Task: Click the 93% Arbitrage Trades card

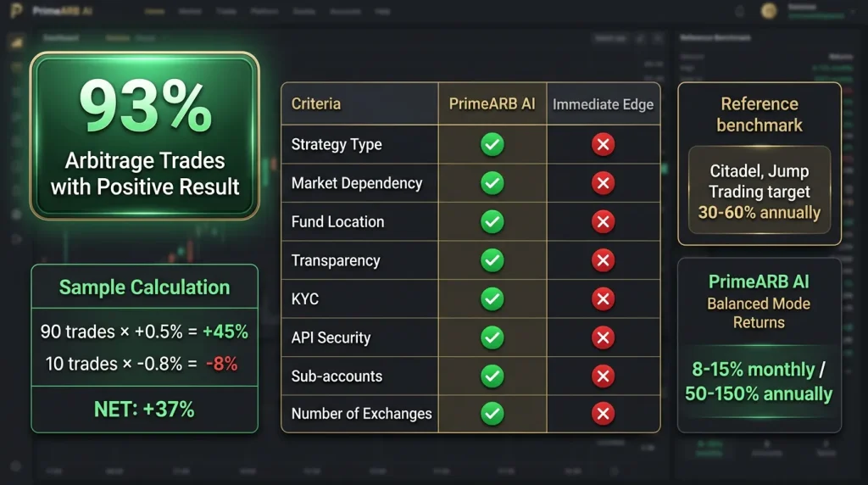Action: point(144,137)
